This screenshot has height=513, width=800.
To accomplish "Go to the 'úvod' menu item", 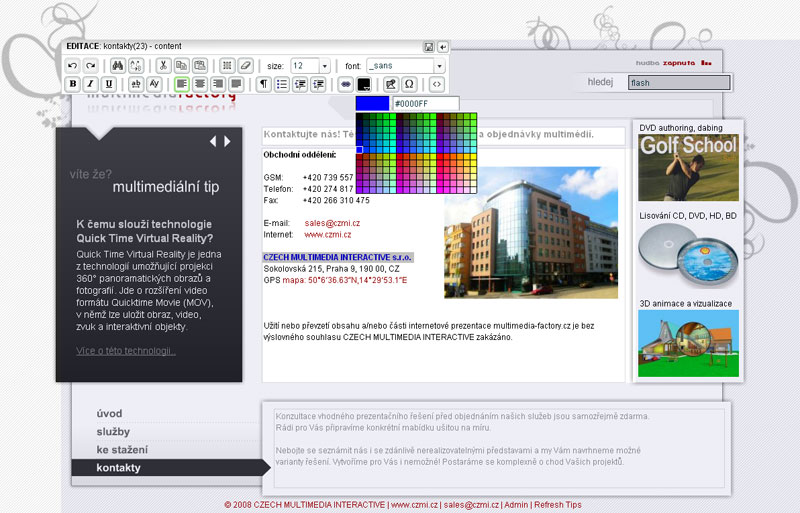I will pyautogui.click(x=109, y=413).
